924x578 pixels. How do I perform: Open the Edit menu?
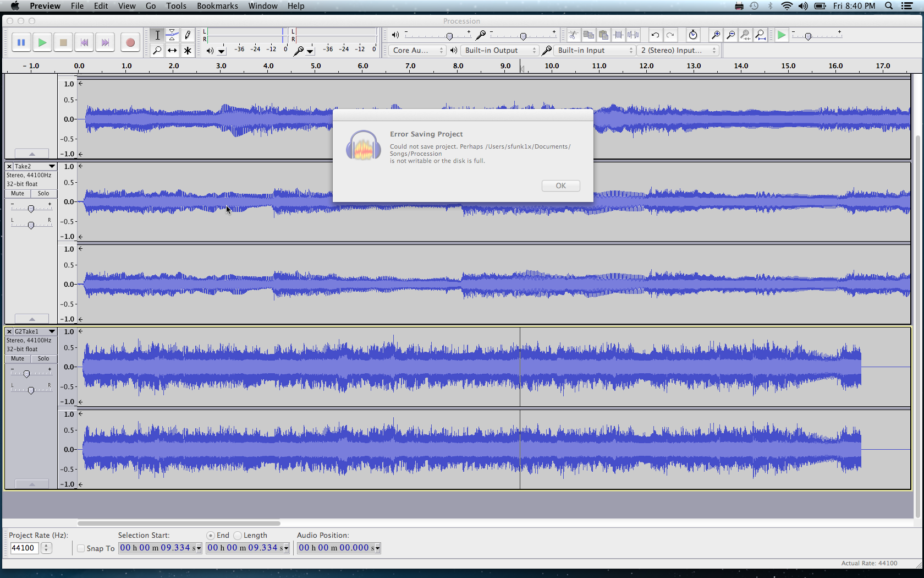tap(101, 6)
